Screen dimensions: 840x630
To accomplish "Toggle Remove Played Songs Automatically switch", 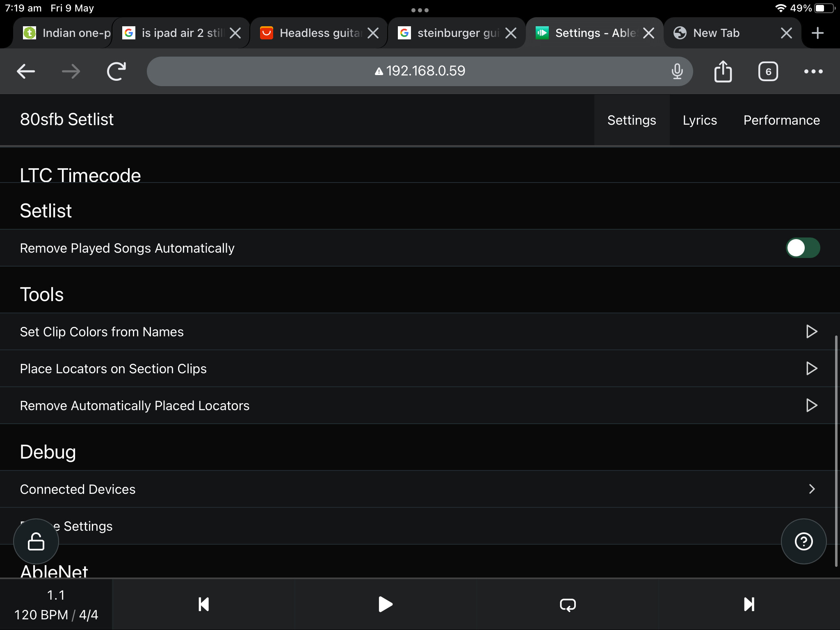I will pos(803,248).
